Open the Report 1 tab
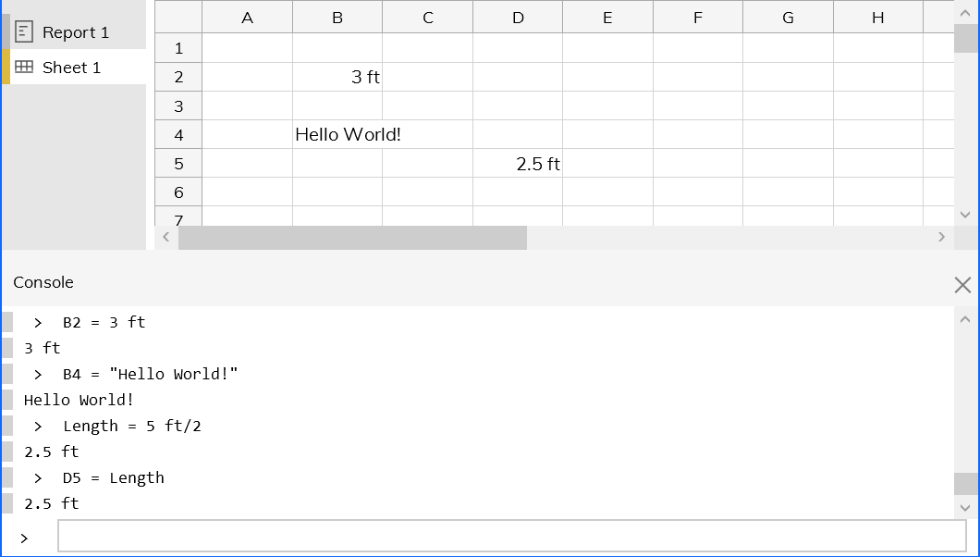This screenshot has width=980, height=557. [76, 32]
